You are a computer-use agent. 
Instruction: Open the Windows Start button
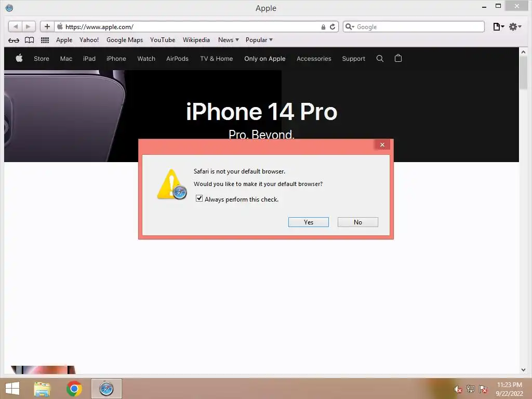click(12, 389)
